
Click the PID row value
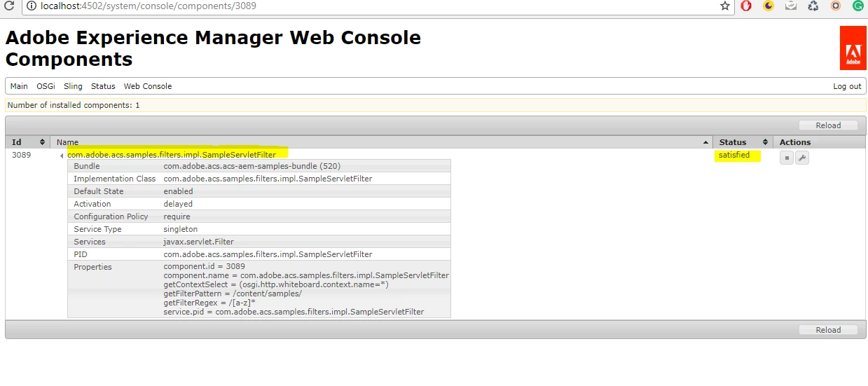click(x=268, y=254)
